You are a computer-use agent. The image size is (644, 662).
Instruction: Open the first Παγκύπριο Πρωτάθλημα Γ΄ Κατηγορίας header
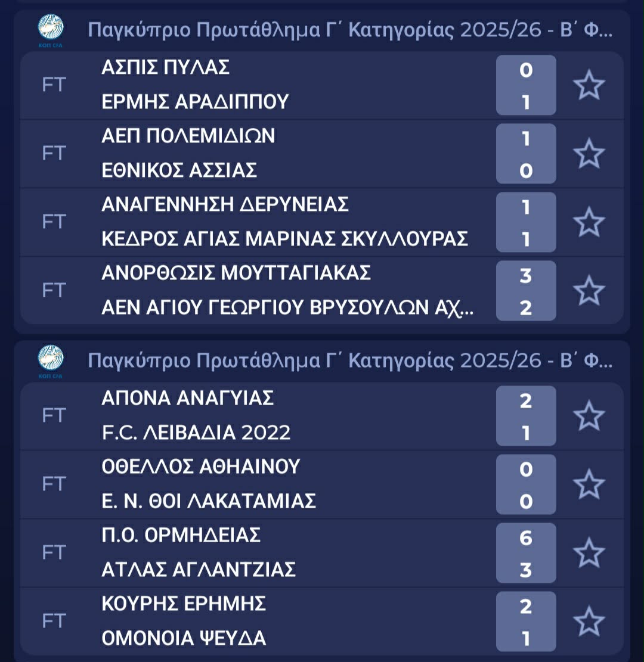coord(349,30)
